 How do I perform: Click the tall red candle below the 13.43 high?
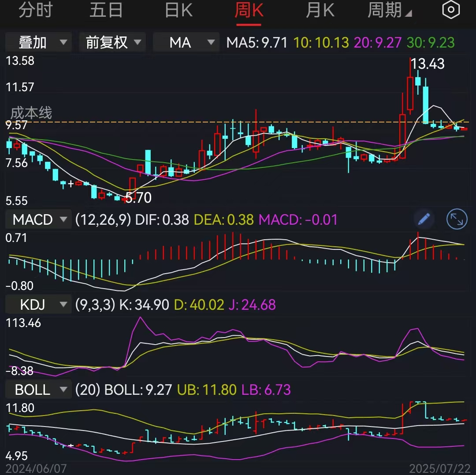point(410,93)
